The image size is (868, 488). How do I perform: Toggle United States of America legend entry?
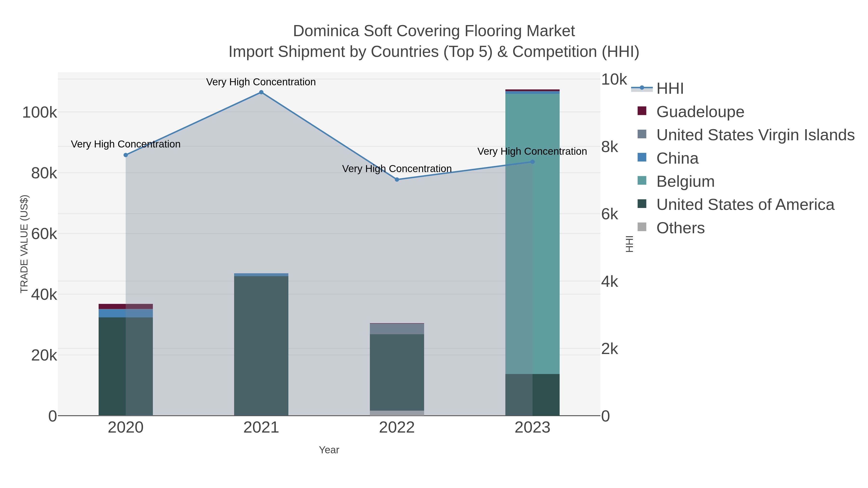tap(736, 204)
